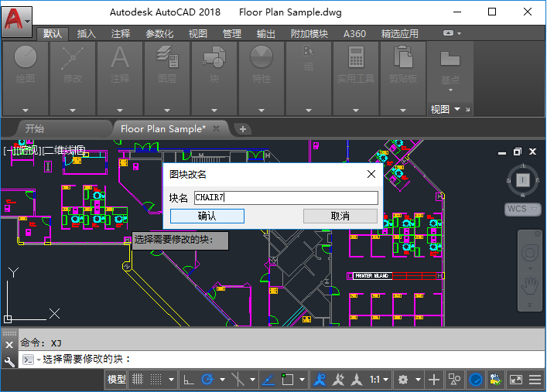
Task: Switch to the 参数化 ribbon tab
Action: click(x=159, y=34)
